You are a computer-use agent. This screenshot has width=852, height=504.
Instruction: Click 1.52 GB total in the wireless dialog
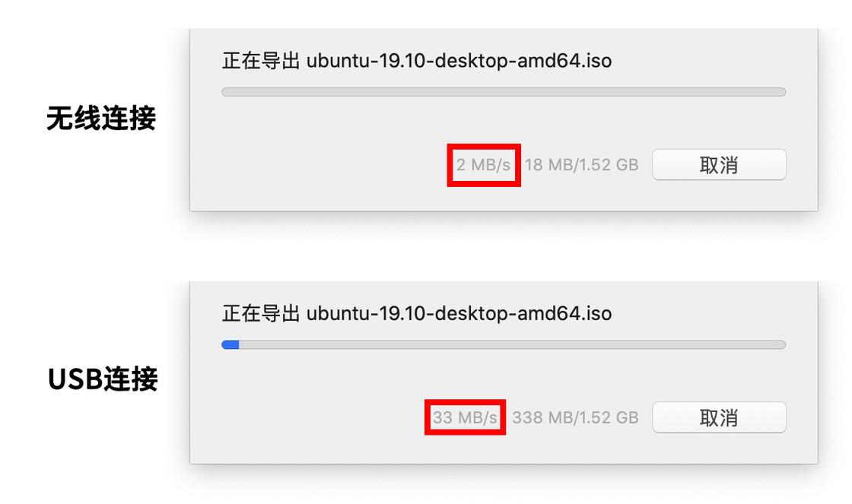[x=610, y=165]
